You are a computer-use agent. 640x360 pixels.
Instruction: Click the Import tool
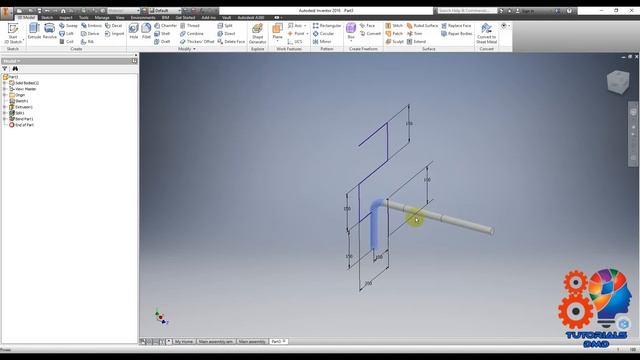[x=114, y=33]
